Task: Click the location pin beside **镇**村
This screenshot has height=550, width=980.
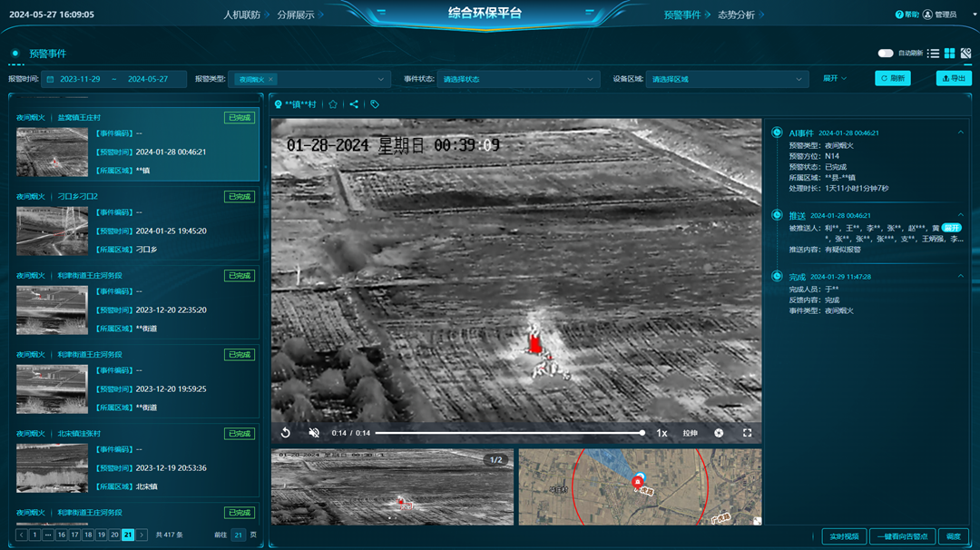Action: point(279,104)
